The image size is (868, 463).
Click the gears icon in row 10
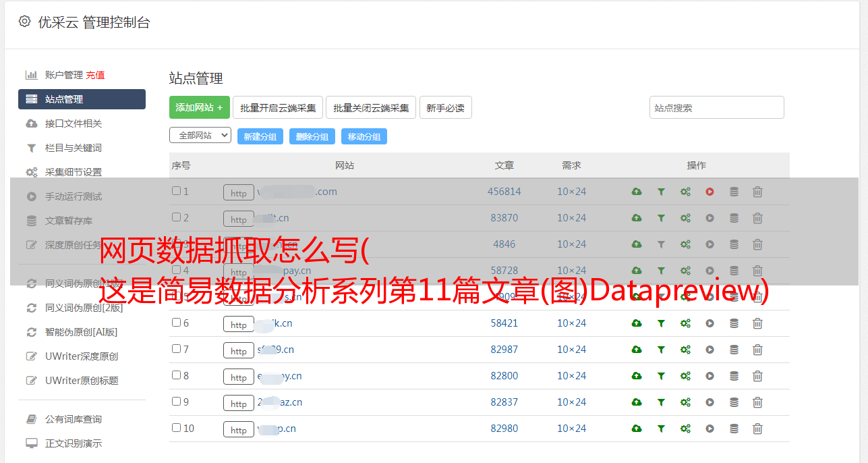(685, 429)
